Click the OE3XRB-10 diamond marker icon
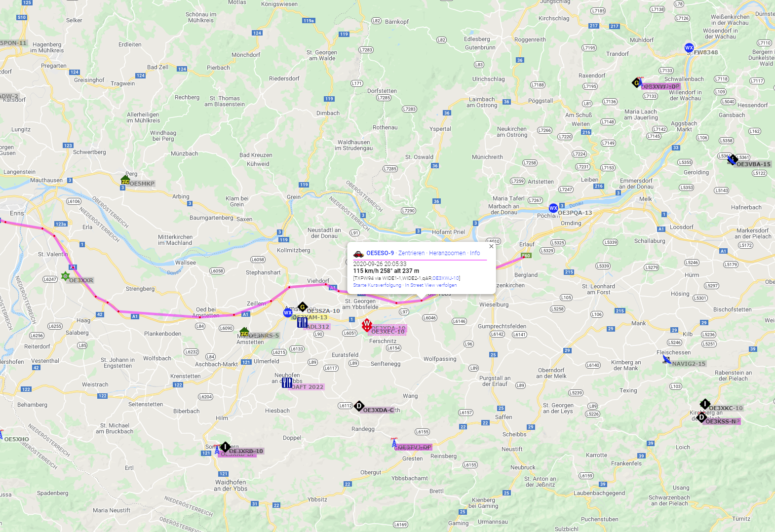 coord(225,447)
